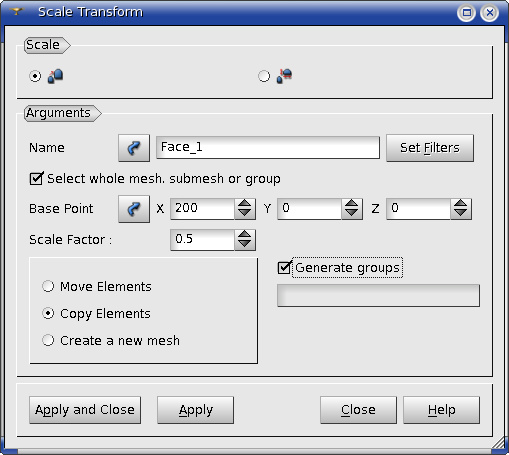Open the Set Filters dialog
This screenshot has height=455, width=509.
[430, 148]
